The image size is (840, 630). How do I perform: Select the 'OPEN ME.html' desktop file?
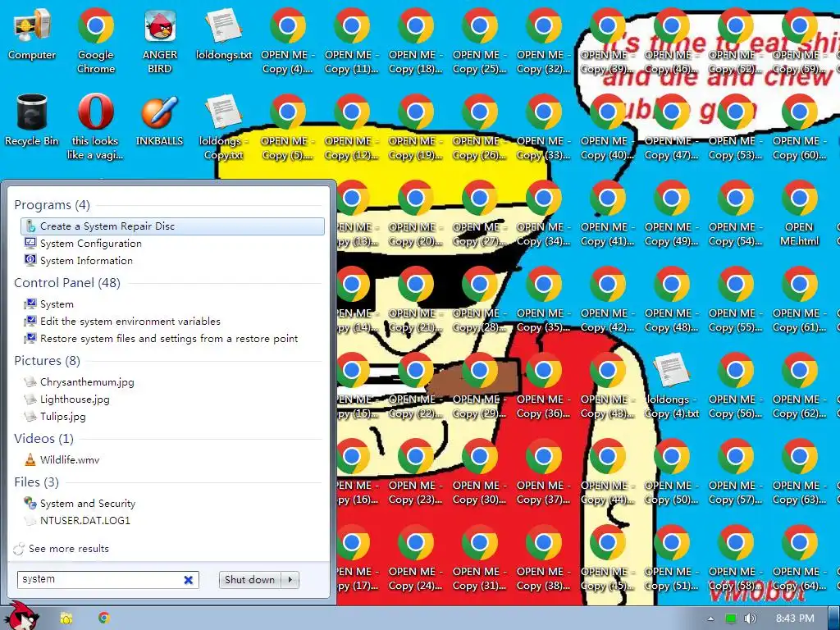[799, 212]
